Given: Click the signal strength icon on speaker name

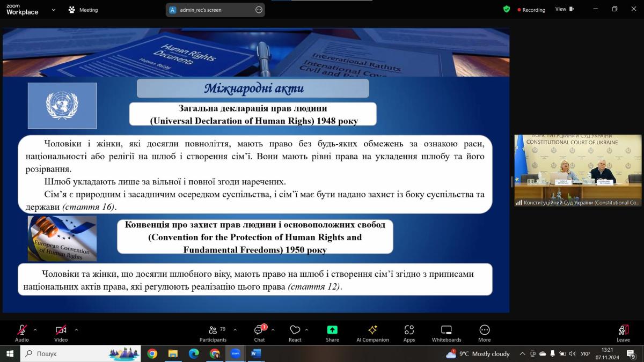Looking at the screenshot, I should (x=519, y=203).
